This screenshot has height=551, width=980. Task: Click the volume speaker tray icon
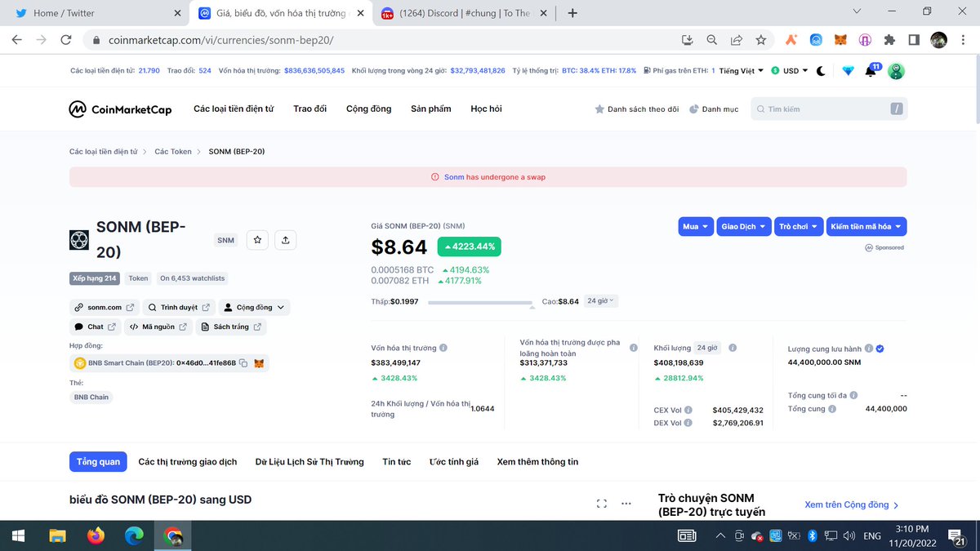coord(849,535)
